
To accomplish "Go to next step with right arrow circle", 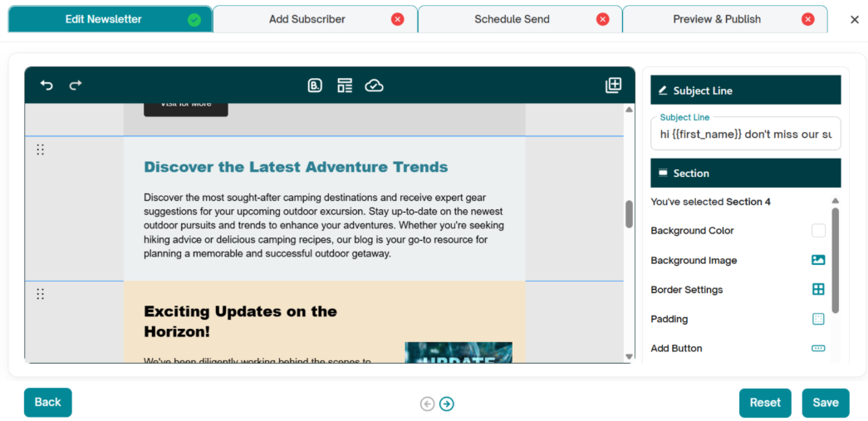I will click(447, 404).
